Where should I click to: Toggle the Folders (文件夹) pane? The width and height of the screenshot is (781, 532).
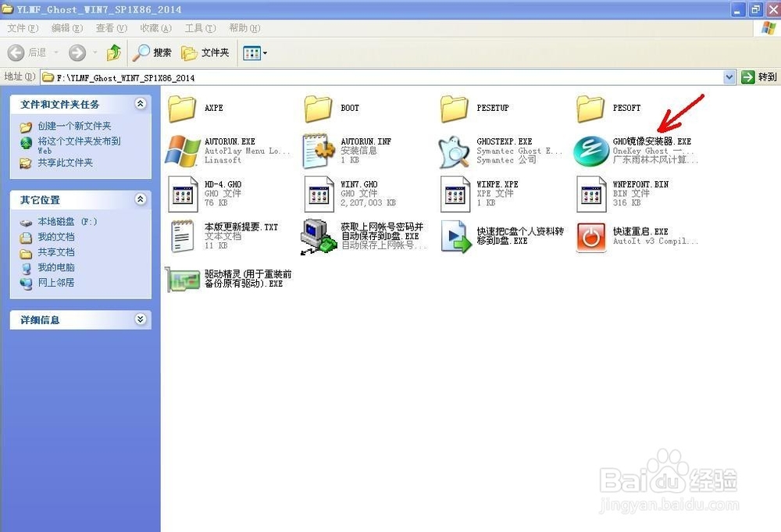205,52
